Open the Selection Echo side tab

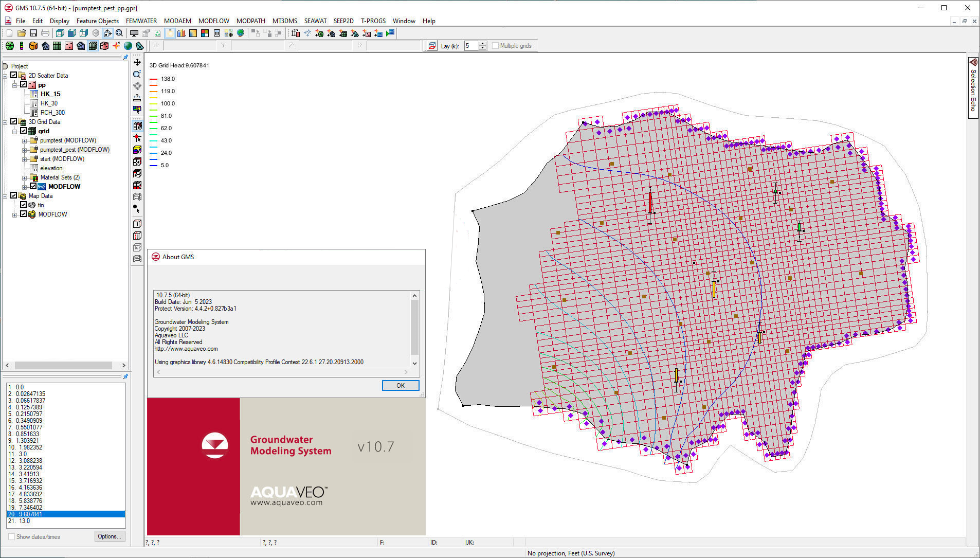pyautogui.click(x=973, y=87)
